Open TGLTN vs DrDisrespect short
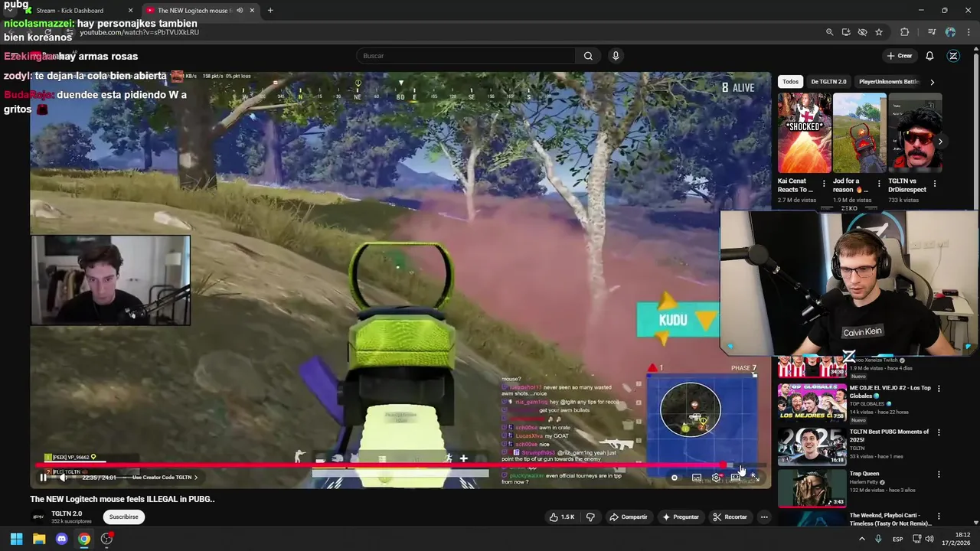 pos(914,133)
